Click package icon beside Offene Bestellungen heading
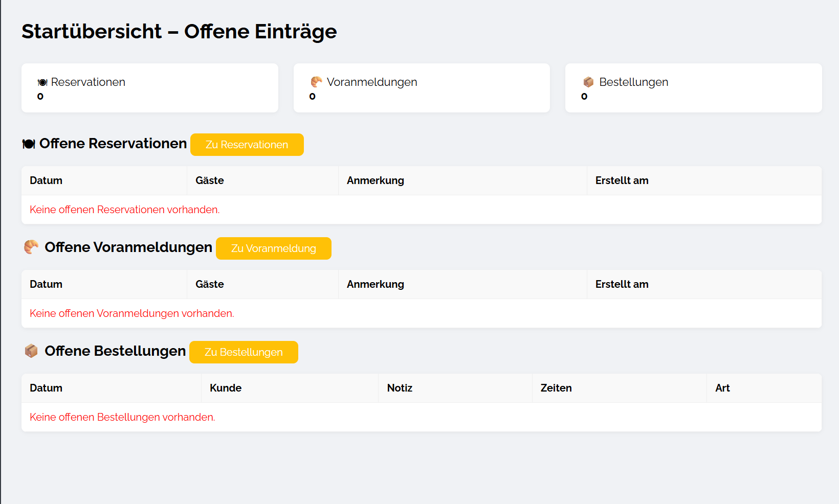This screenshot has height=504, width=839. pos(31,351)
